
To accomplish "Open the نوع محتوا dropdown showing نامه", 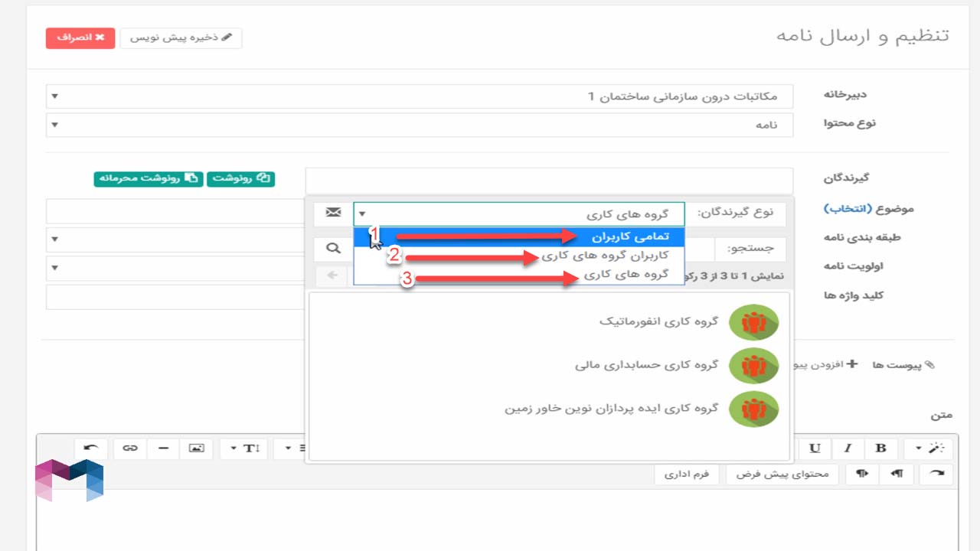I will pyautogui.click(x=420, y=125).
